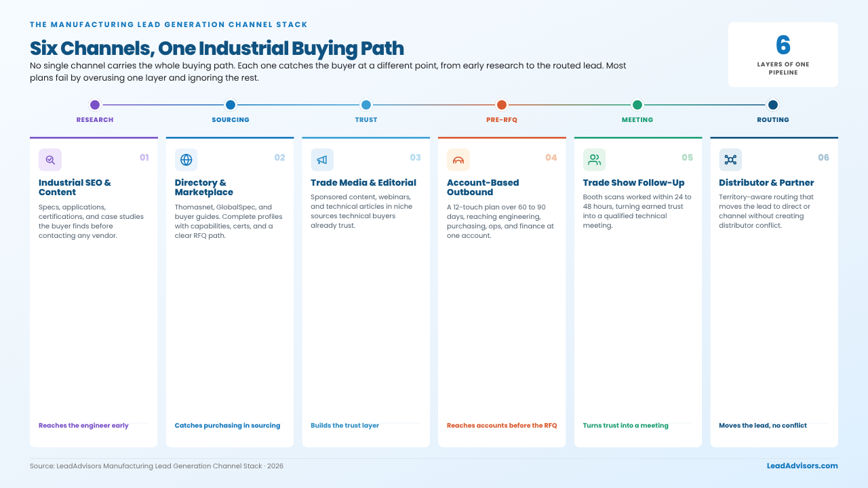Open the LeadAdvisors.com link
This screenshot has width=868, height=488.
(x=802, y=466)
